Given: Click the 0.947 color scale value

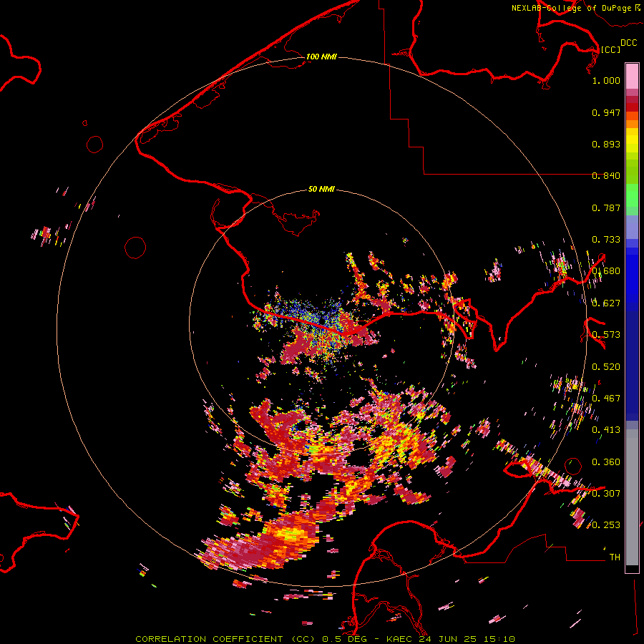Looking at the screenshot, I should tap(606, 112).
